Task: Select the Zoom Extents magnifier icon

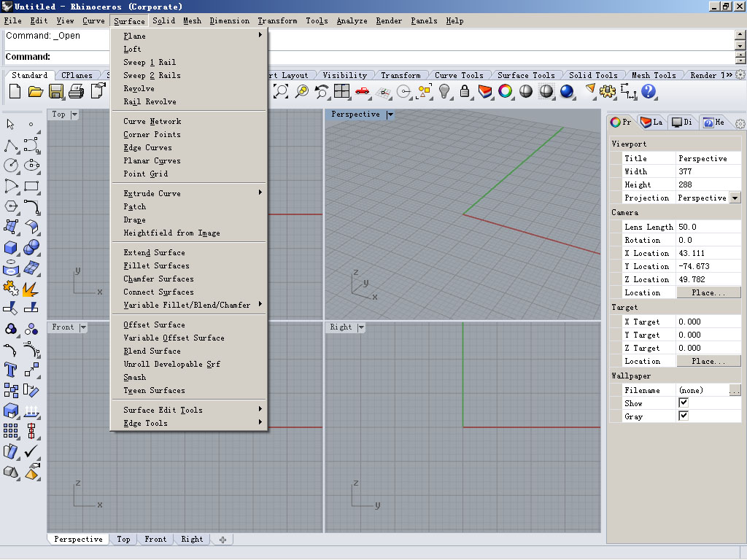Action: point(281,91)
